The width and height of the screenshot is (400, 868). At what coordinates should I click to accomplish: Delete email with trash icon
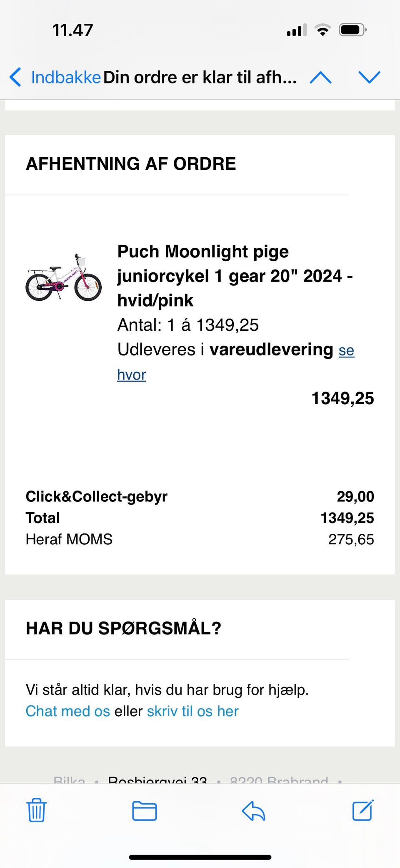(37, 810)
